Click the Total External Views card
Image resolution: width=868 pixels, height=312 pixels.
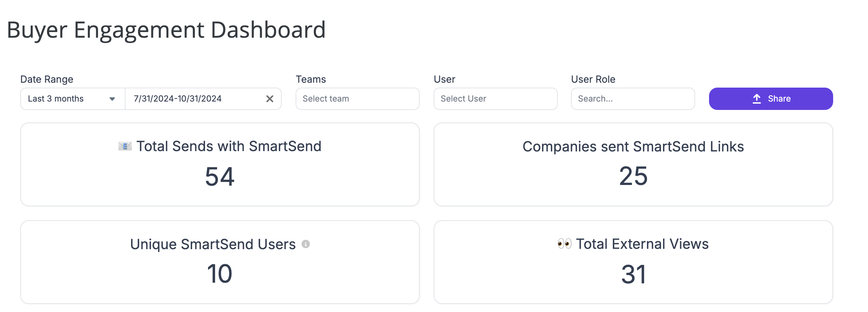pyautogui.click(x=633, y=262)
